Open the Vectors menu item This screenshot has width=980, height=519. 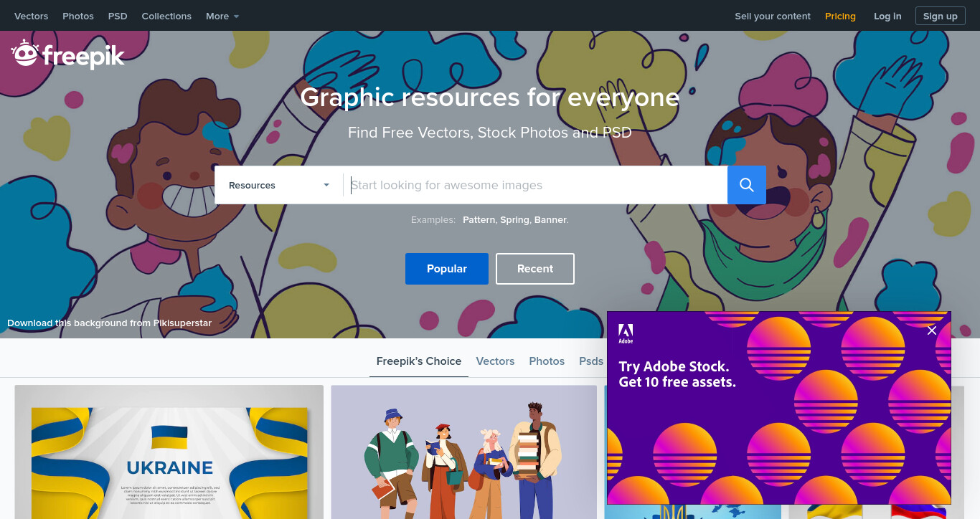coord(32,16)
